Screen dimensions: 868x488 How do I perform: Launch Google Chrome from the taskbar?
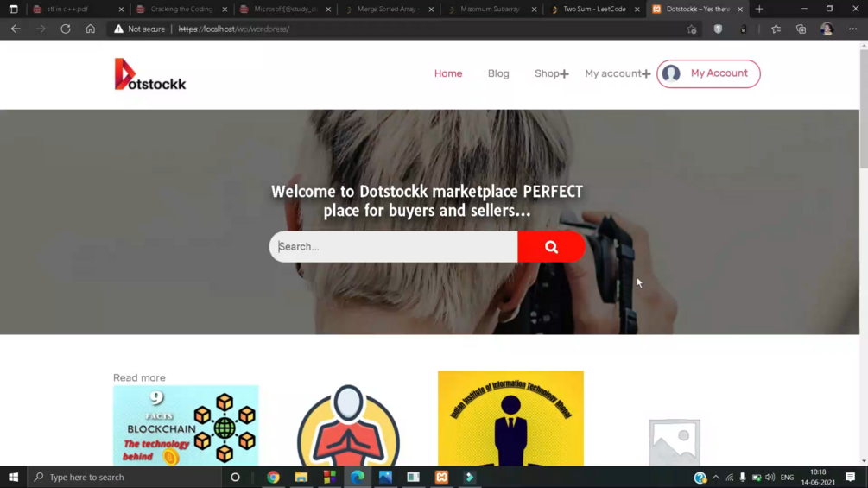pos(274,477)
